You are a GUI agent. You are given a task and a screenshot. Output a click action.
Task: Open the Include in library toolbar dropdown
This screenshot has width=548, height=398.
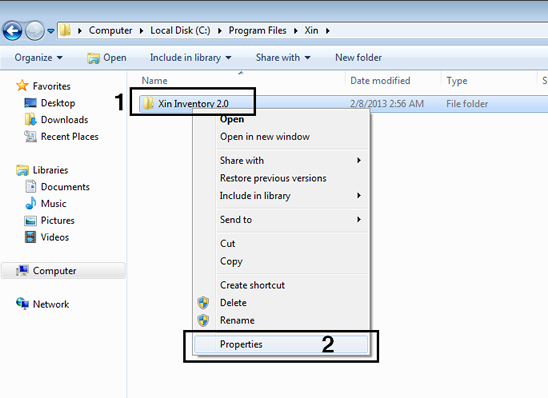click(x=191, y=58)
